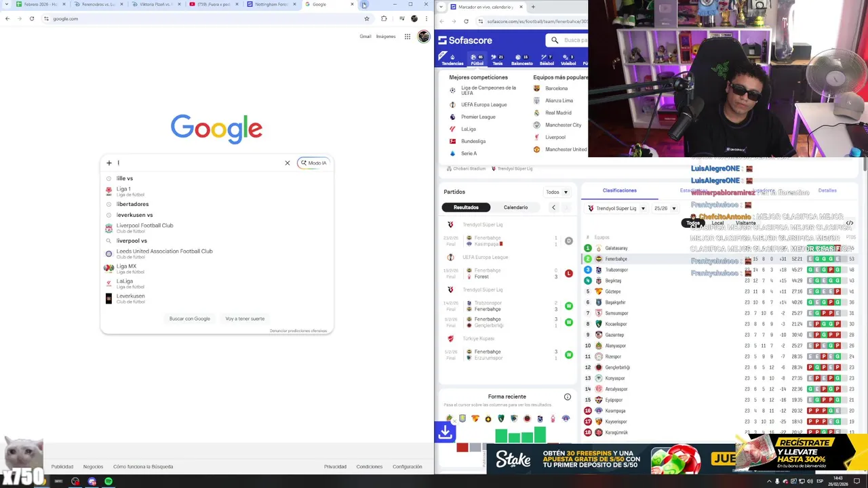Open the Baloncesto sport tab
The image size is (868, 488).
(521, 60)
